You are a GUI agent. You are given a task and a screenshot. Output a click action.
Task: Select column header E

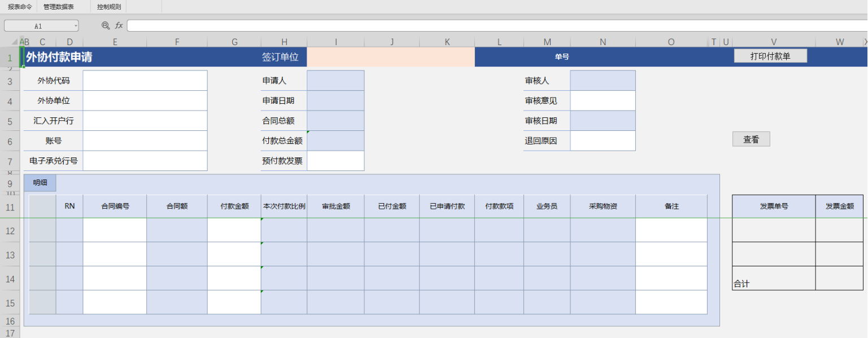(x=115, y=42)
